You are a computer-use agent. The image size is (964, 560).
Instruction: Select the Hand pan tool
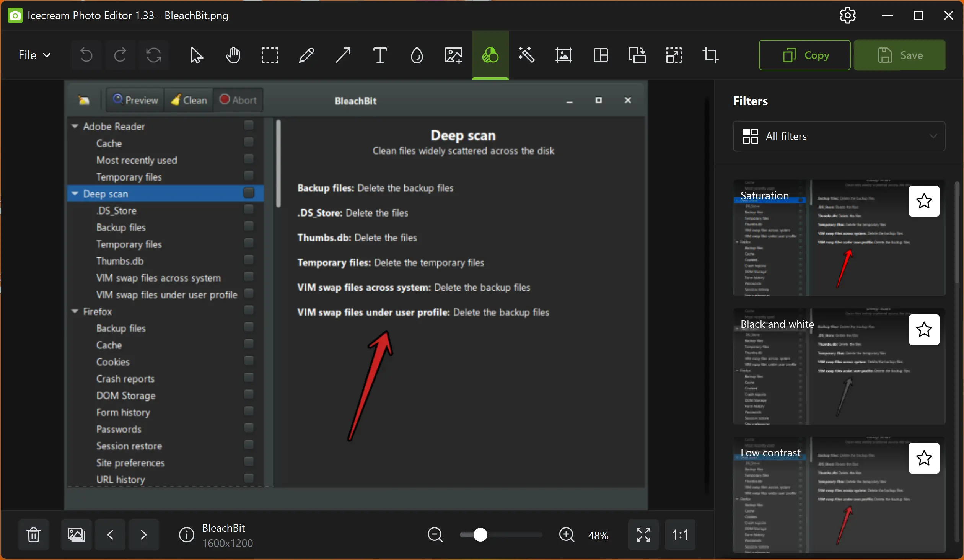click(233, 55)
